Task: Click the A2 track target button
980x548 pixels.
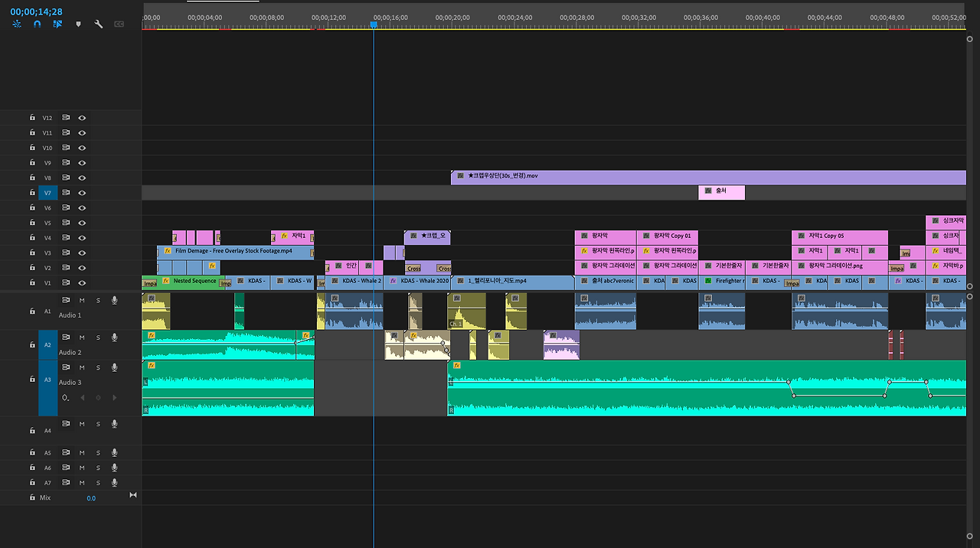Action: pyautogui.click(x=48, y=345)
